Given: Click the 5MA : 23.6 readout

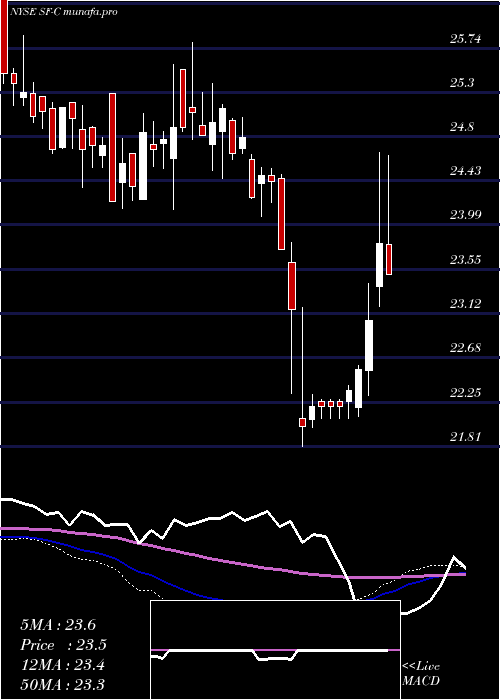Looking at the screenshot, I should [x=58, y=625].
